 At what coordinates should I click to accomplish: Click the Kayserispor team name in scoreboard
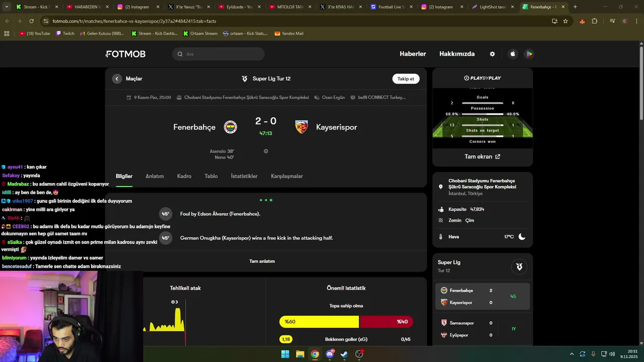click(337, 127)
